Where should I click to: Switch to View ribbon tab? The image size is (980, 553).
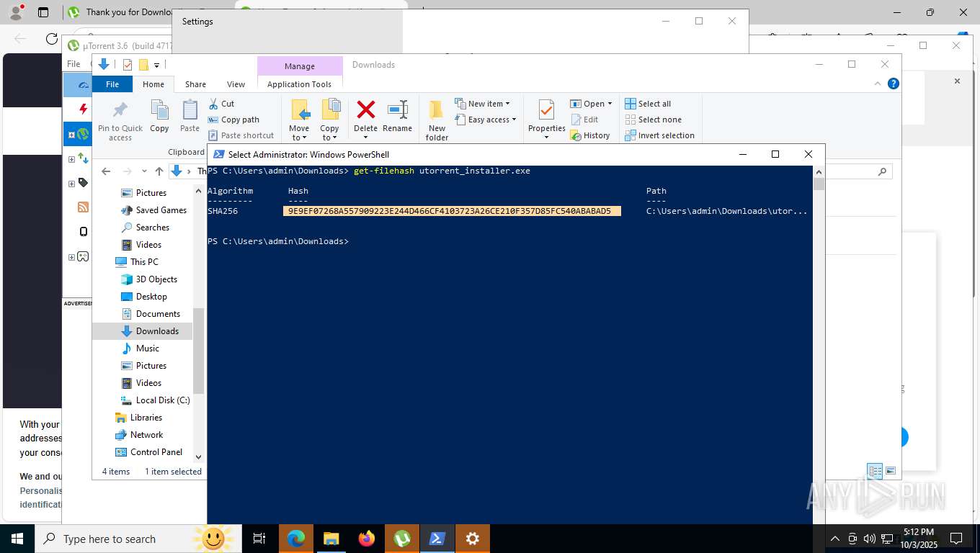(x=236, y=84)
